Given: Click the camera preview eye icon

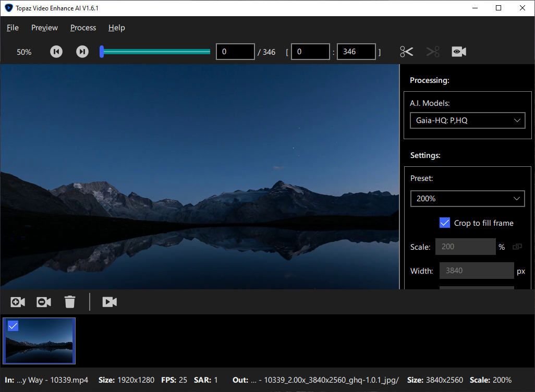Looking at the screenshot, I should [x=459, y=52].
